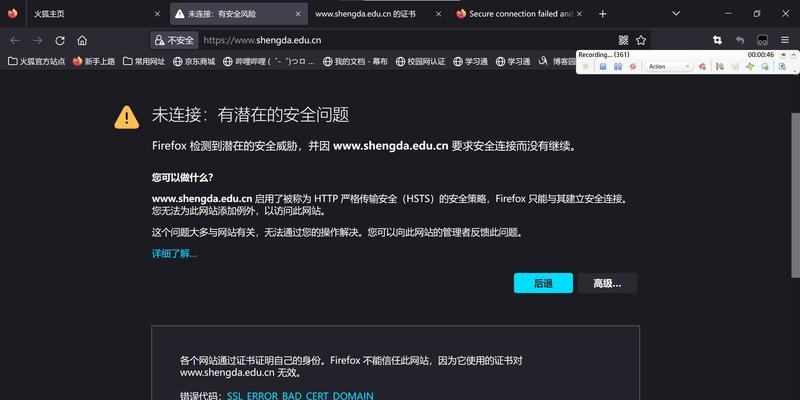Image resolution: width=800 pixels, height=400 pixels.
Task: Open the screenshot crop tool icon
Action: tap(717, 40)
